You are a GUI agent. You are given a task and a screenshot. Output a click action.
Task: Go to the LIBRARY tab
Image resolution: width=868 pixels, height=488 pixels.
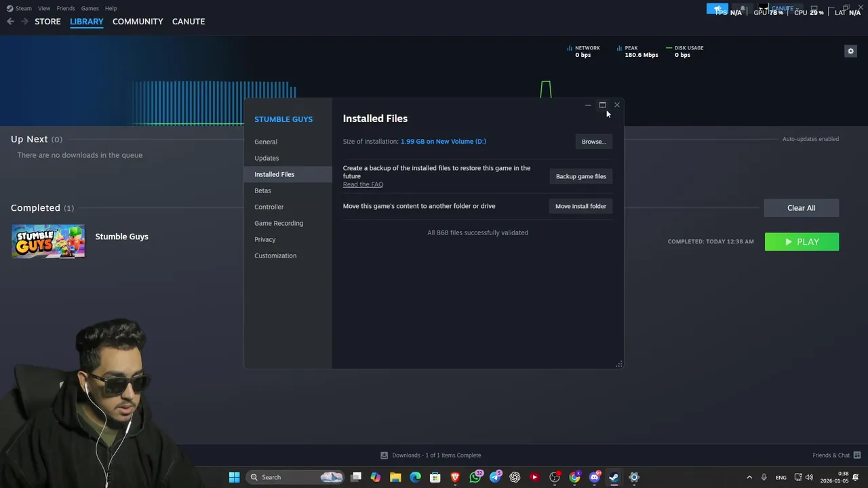coord(87,21)
